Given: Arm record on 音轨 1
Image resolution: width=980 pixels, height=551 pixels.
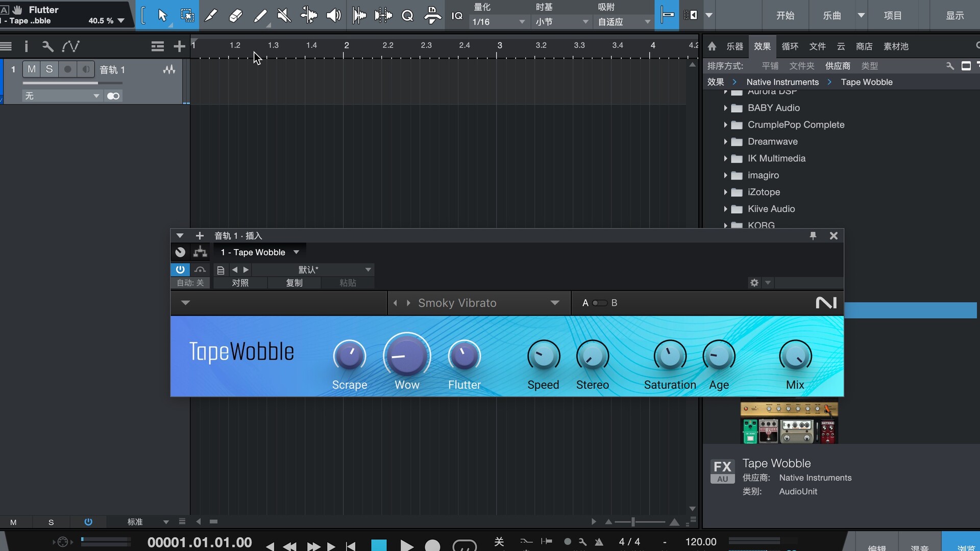Looking at the screenshot, I should coord(67,69).
